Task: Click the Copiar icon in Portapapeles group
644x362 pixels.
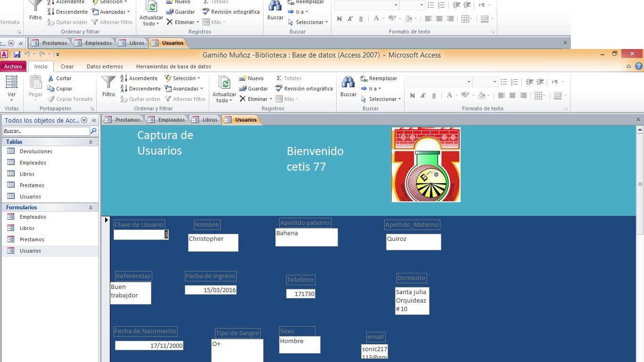Action: [51, 89]
